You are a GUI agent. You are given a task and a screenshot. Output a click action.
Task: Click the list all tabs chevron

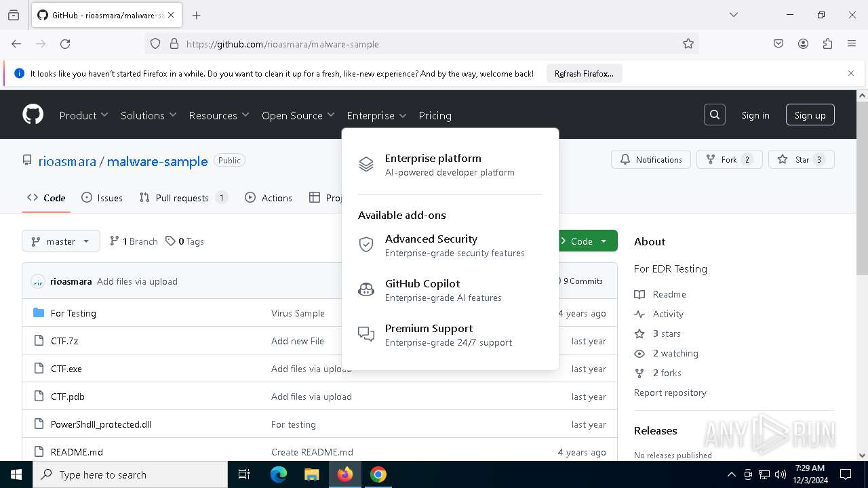pyautogui.click(x=733, y=15)
